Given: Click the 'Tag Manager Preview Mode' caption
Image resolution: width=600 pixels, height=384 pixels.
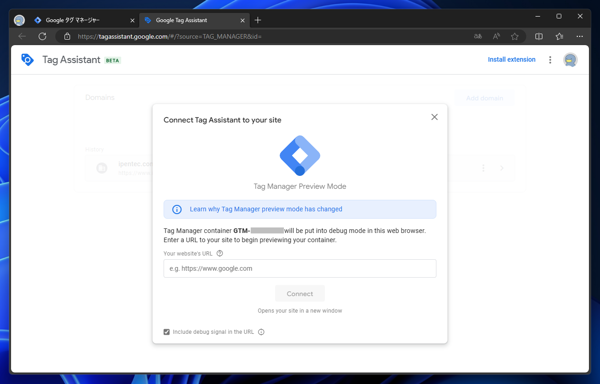Looking at the screenshot, I should [x=300, y=186].
